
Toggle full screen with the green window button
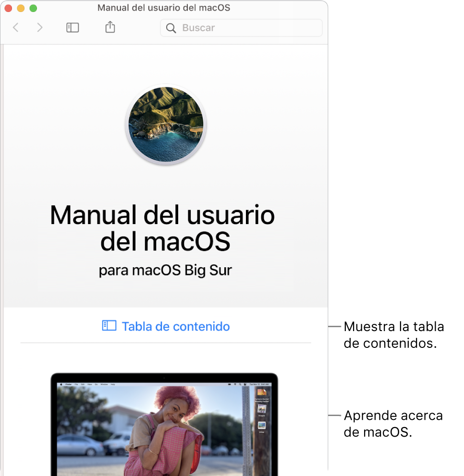tap(33, 8)
